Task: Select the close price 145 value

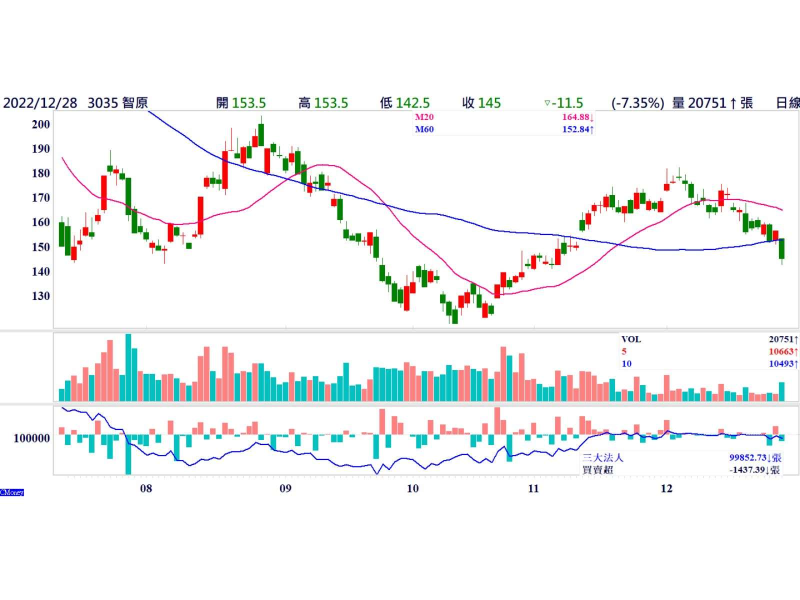Action: click(x=490, y=103)
